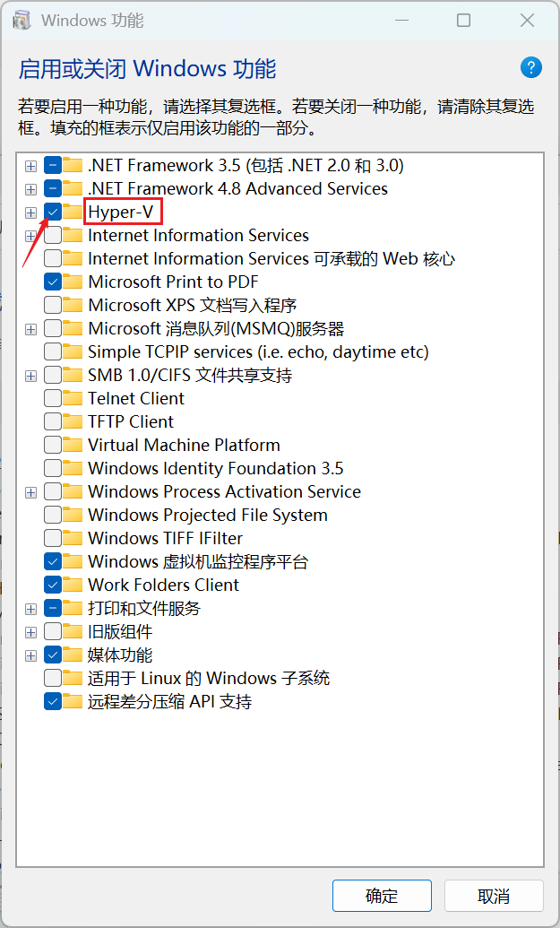Click 取消 to cancel
Viewport: 560px width, 928px height.
(494, 896)
